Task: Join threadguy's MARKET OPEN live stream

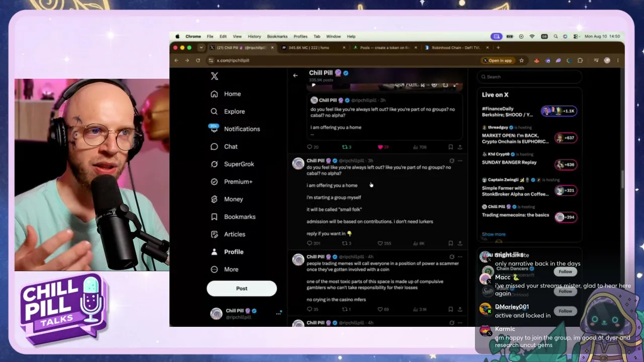Action: click(529, 135)
